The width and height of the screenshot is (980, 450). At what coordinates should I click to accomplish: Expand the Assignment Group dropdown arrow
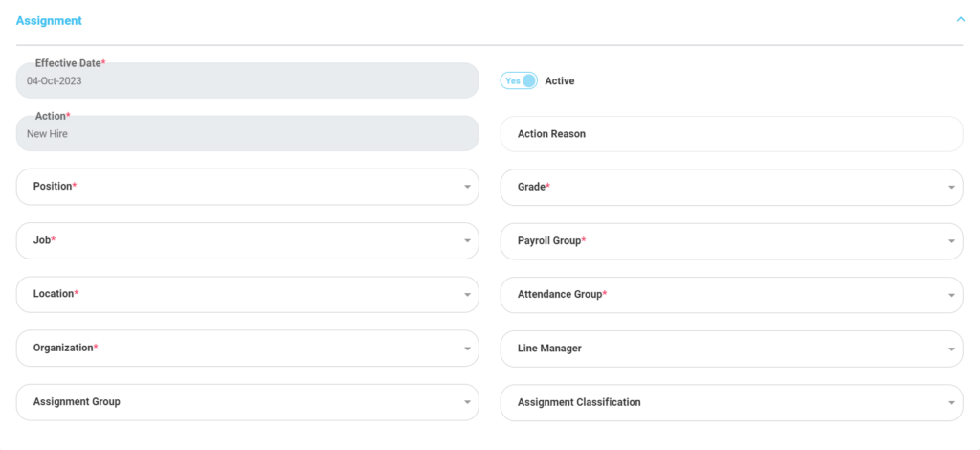coord(467,402)
